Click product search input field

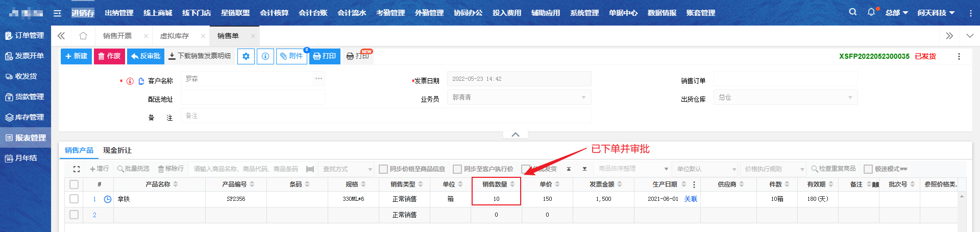[246, 169]
